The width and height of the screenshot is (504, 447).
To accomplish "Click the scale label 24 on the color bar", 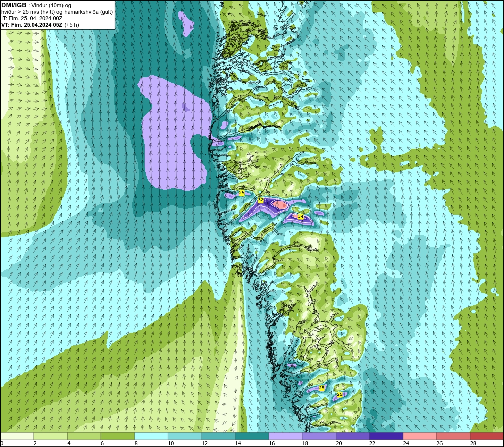I will [406, 443].
